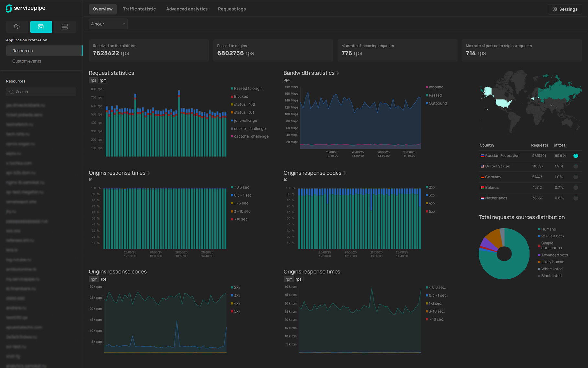Image resolution: width=588 pixels, height=368 pixels.
Task: Click the info icon beside Bandwidth statistics
Action: pyautogui.click(x=338, y=73)
